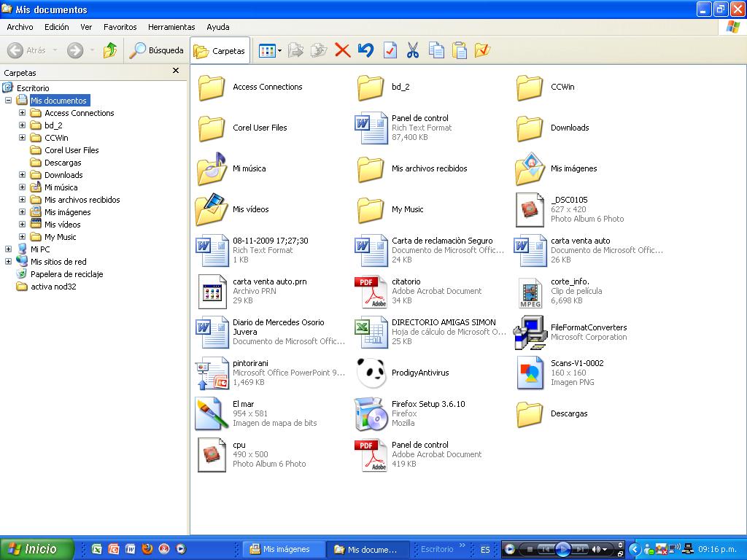
Task: Open the Herramientas menu
Action: tap(171, 27)
